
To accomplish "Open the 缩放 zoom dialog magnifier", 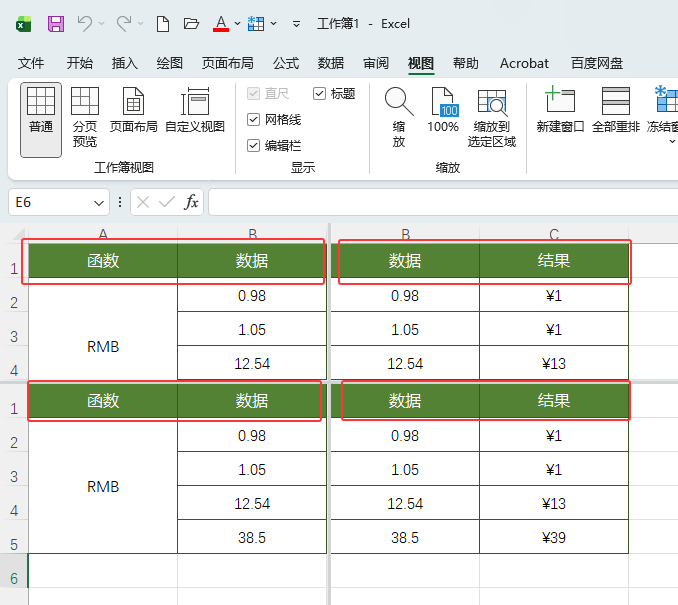I will coord(399,117).
